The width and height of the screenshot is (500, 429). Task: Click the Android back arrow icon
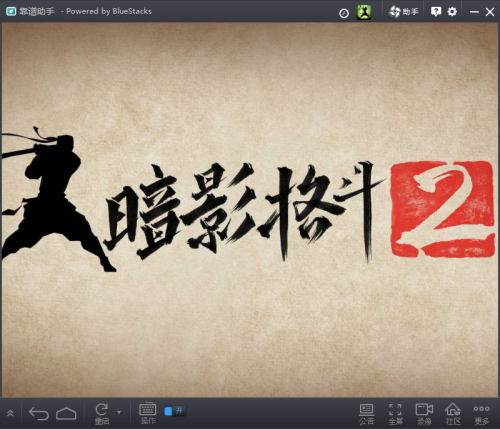[39, 413]
